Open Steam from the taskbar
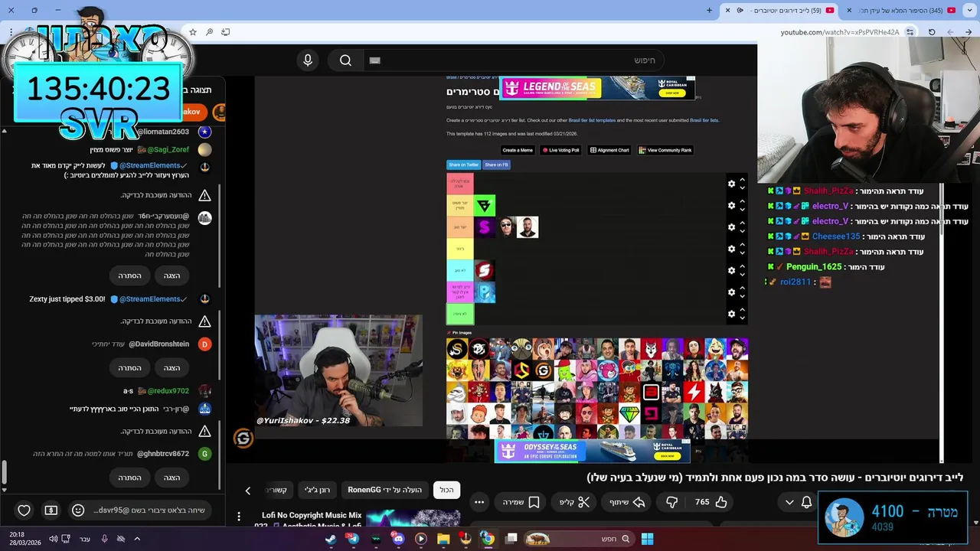Screen dimensions: 980x551 [x=330, y=539]
